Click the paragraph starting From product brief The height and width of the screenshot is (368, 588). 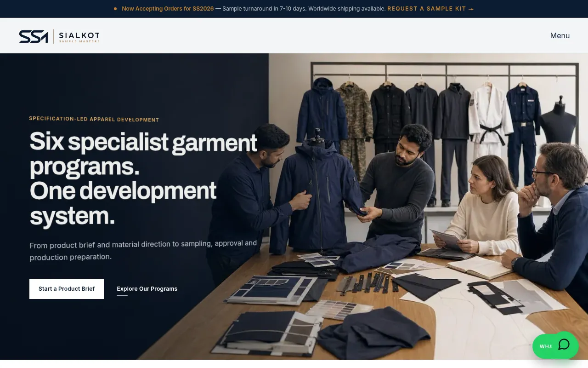[x=143, y=250]
